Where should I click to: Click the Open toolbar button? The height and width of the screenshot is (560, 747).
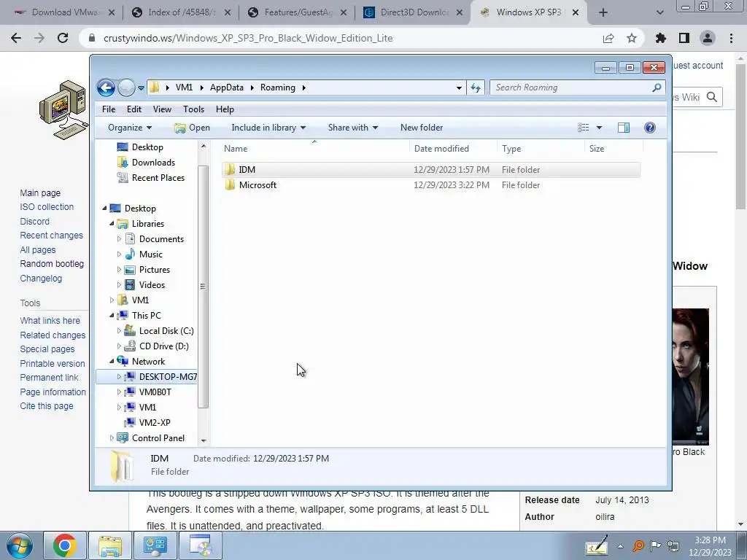[x=192, y=128]
